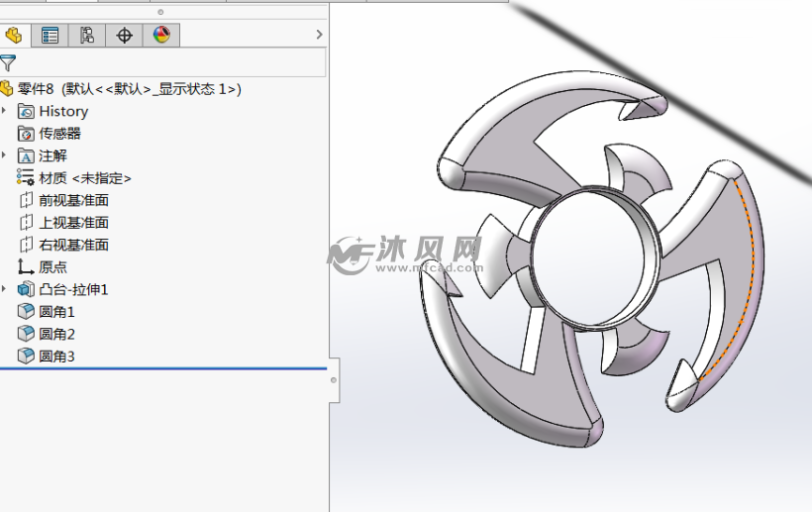812x512 pixels.
Task: Switch to the ConfigurationManager tab
Action: [87, 36]
